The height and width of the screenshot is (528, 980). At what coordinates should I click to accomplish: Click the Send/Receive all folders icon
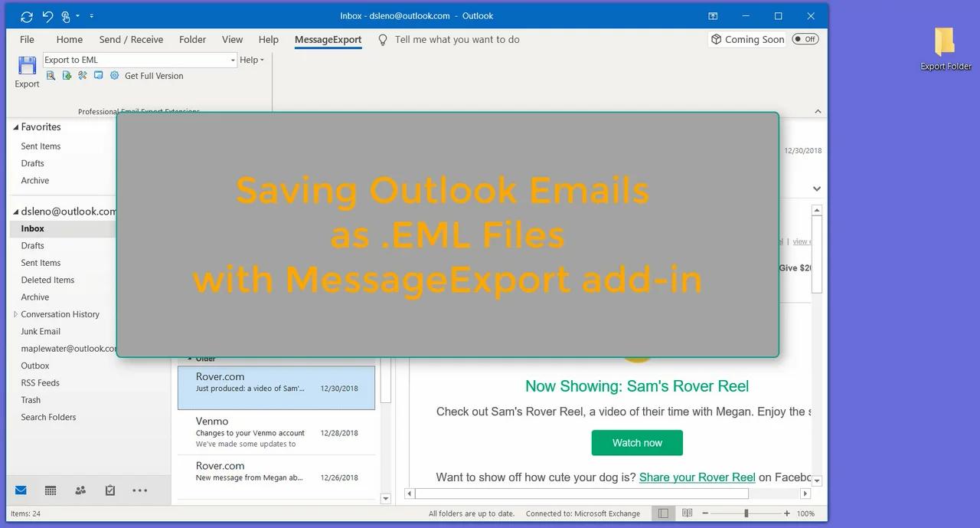tap(27, 16)
